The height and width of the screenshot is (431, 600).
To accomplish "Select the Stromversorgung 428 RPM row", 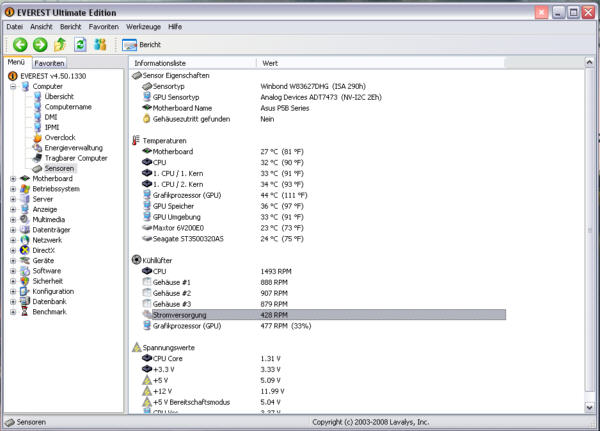I will pyautogui.click(x=324, y=315).
